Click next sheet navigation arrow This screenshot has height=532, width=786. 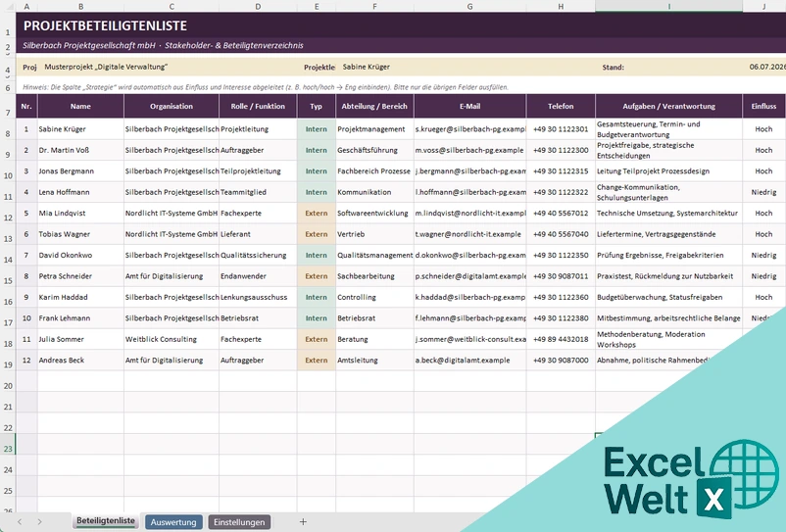39,522
